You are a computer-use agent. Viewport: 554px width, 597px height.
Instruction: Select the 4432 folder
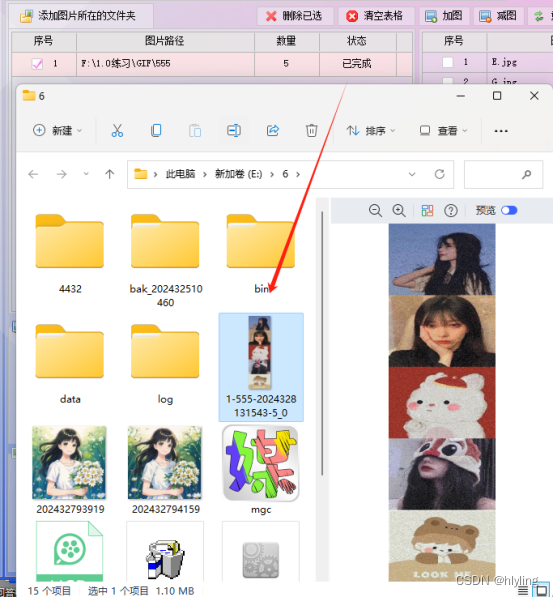click(70, 254)
